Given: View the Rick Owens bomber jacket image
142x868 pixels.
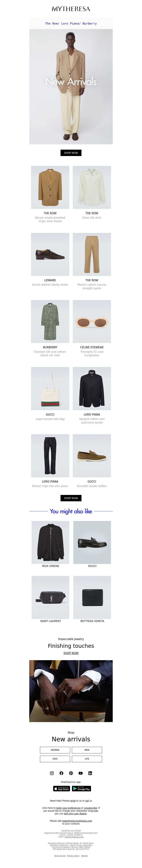Looking at the screenshot, I should pyautogui.click(x=50, y=542).
